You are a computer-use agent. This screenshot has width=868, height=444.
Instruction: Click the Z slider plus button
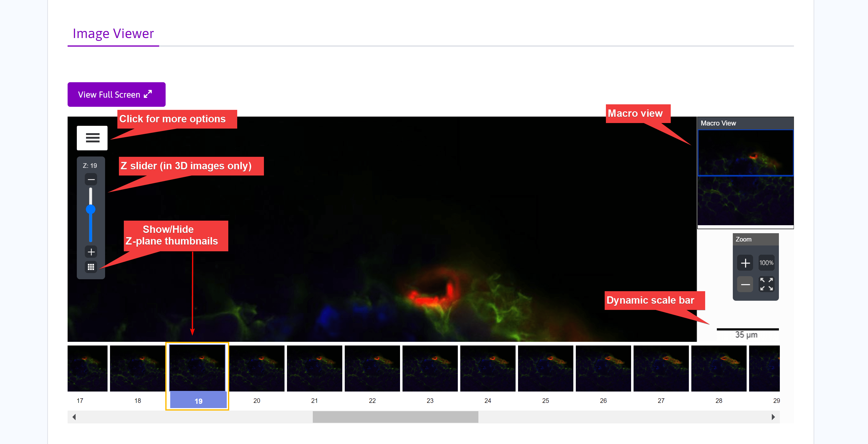[91, 252]
